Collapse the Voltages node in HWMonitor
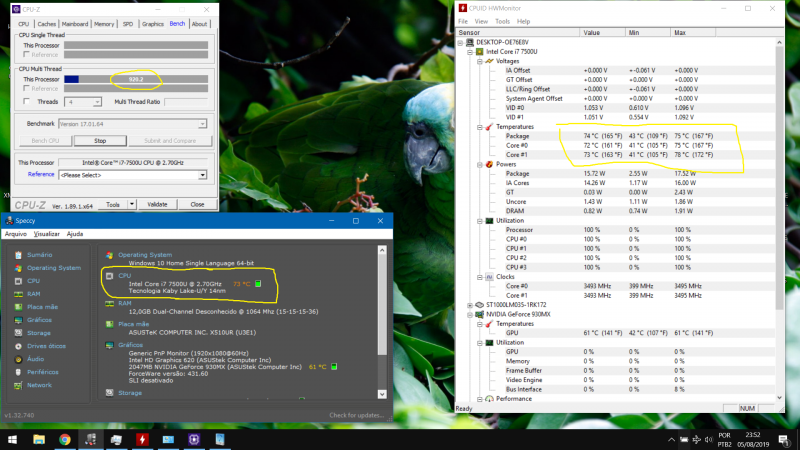This screenshot has width=800, height=450. (x=480, y=61)
